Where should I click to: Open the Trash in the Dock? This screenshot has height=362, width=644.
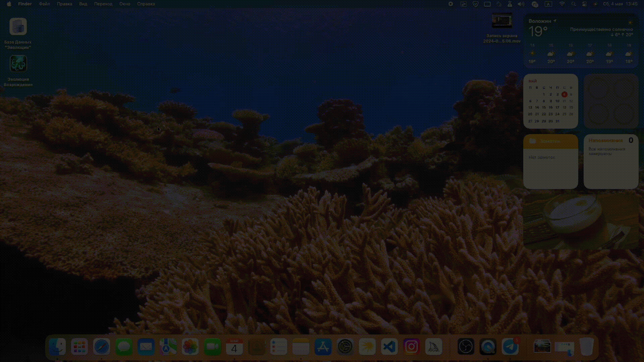[x=586, y=347]
